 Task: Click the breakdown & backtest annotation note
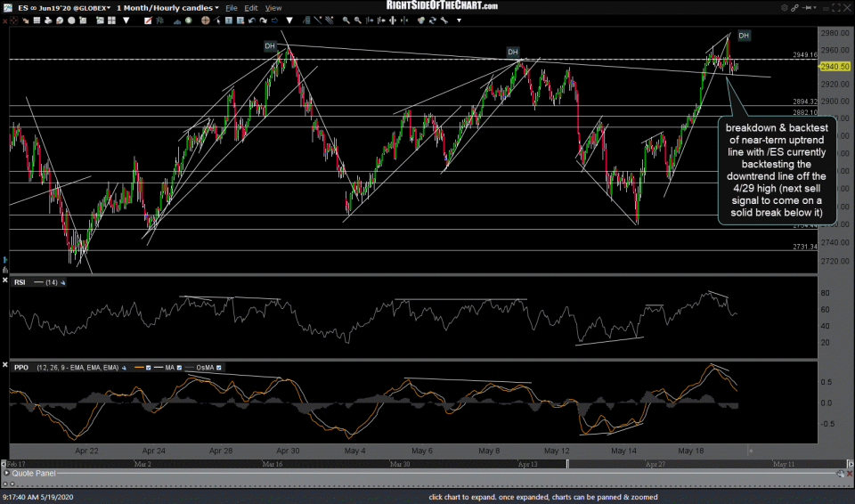click(777, 170)
